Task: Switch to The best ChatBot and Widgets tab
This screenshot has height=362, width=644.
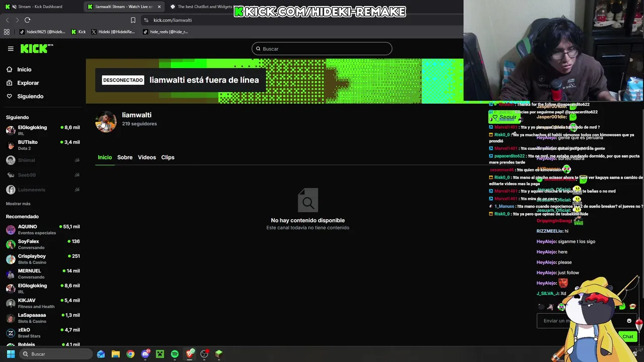Action: 201,7
